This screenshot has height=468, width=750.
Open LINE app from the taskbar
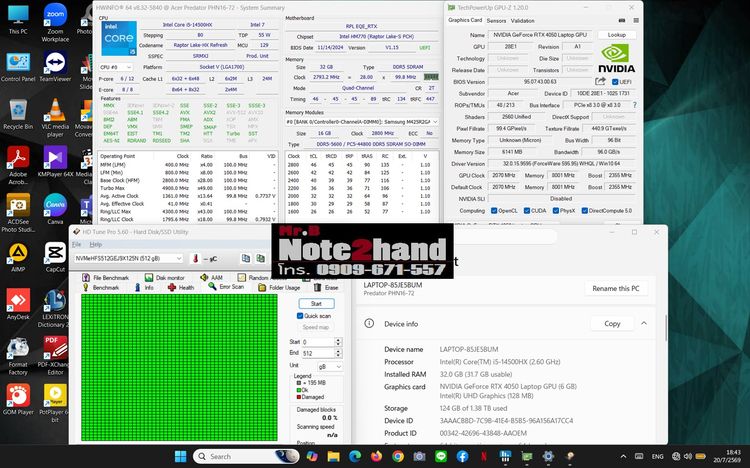(x=441, y=457)
